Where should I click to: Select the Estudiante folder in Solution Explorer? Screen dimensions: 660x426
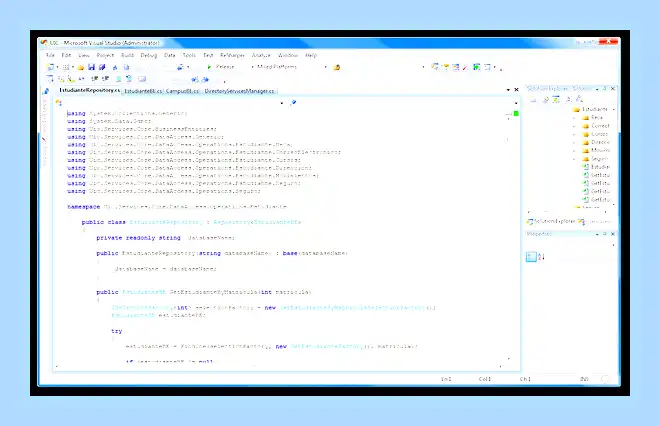click(x=591, y=109)
